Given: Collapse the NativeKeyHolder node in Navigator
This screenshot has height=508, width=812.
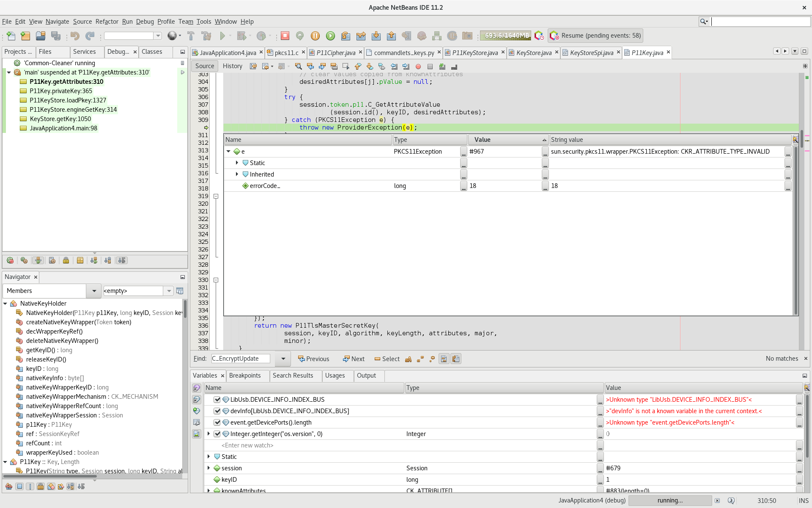Looking at the screenshot, I should (x=5, y=304).
